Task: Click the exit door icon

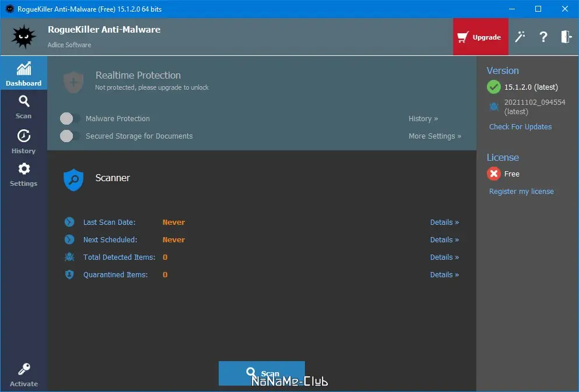Action: pyautogui.click(x=566, y=37)
